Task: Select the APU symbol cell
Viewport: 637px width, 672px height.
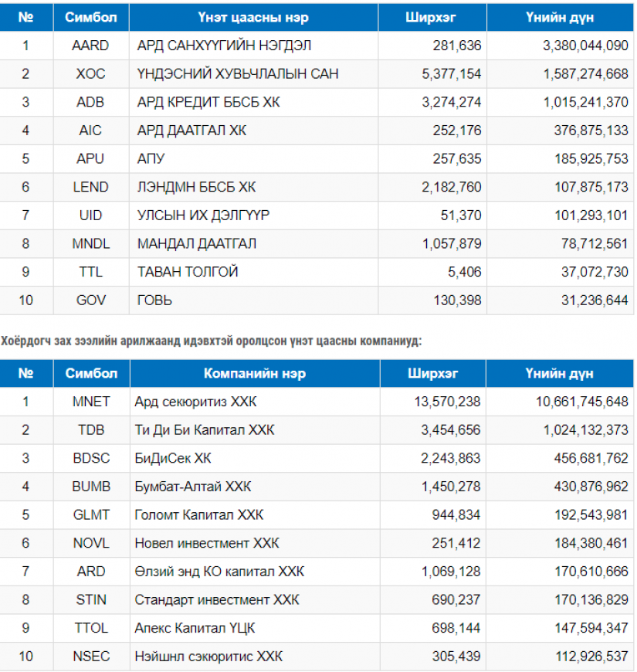Action: click(x=90, y=158)
